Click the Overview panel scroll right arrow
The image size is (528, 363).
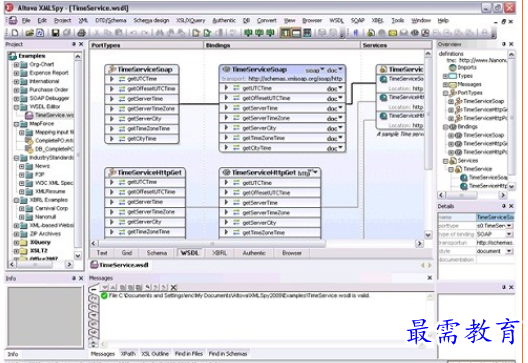pyautogui.click(x=503, y=195)
